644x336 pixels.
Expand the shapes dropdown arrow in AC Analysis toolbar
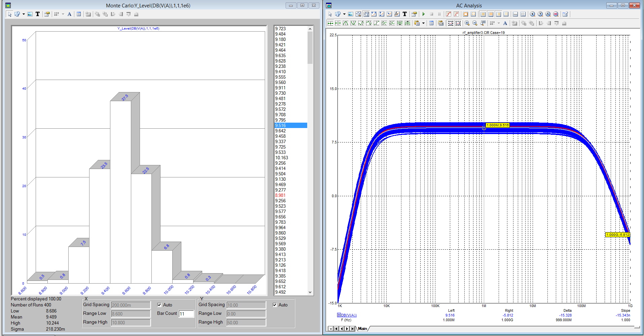[344, 14]
